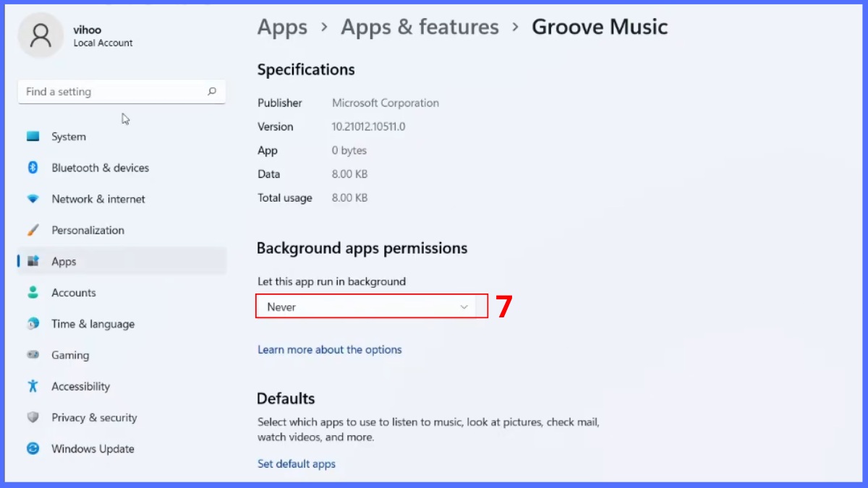
Task: Navigate to Apps breadcrumb
Action: (282, 27)
